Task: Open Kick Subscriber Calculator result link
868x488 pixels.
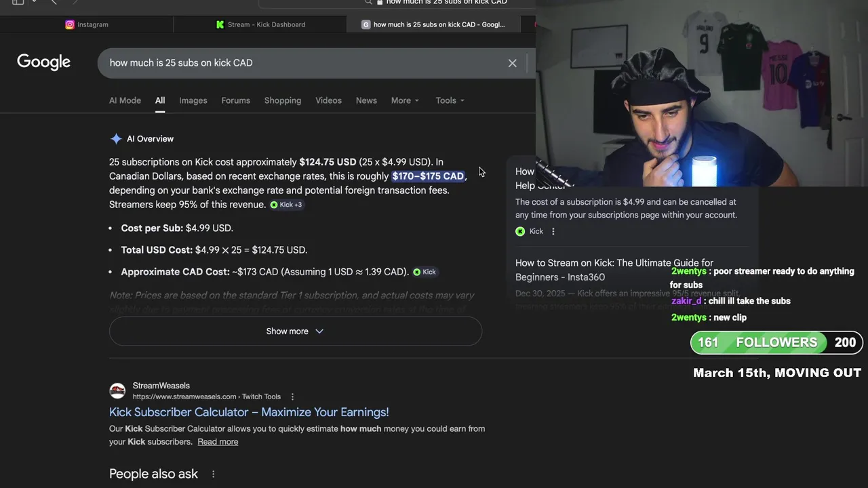Action: point(249,412)
